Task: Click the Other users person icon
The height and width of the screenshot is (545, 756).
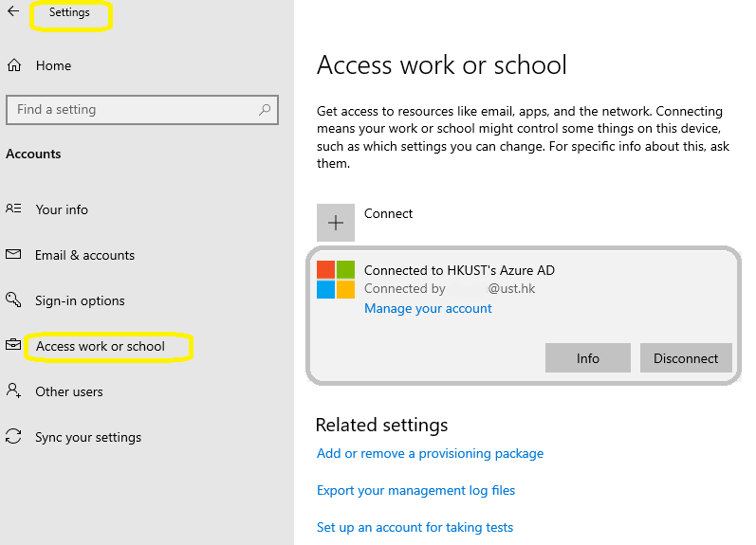Action: pyautogui.click(x=13, y=391)
